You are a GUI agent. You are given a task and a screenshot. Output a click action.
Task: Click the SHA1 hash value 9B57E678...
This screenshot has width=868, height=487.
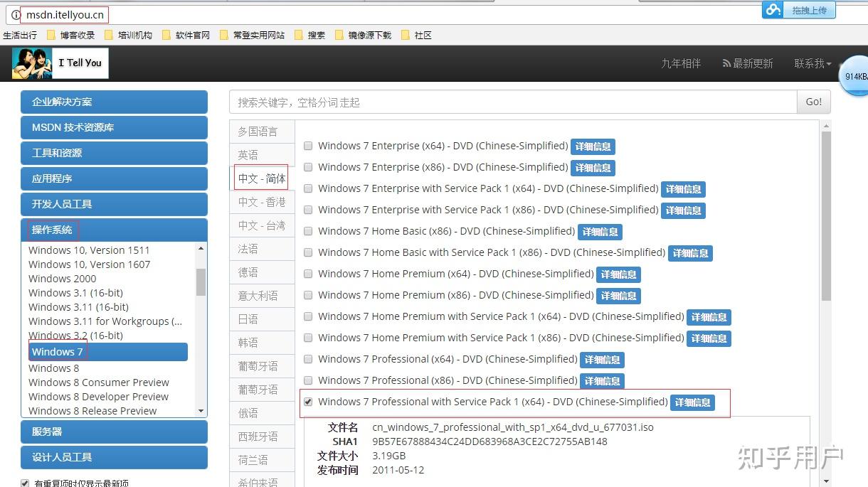point(489,441)
